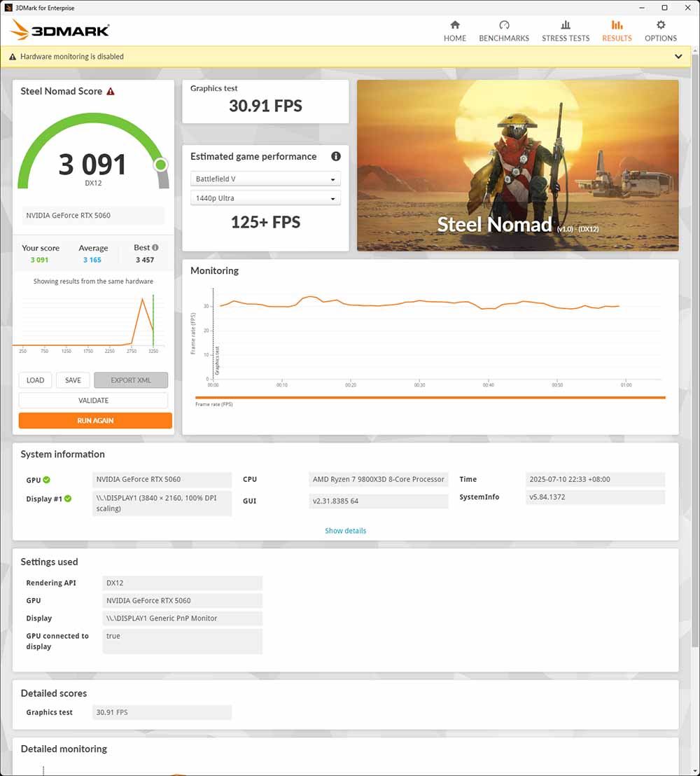Click the Show details link

pos(345,531)
